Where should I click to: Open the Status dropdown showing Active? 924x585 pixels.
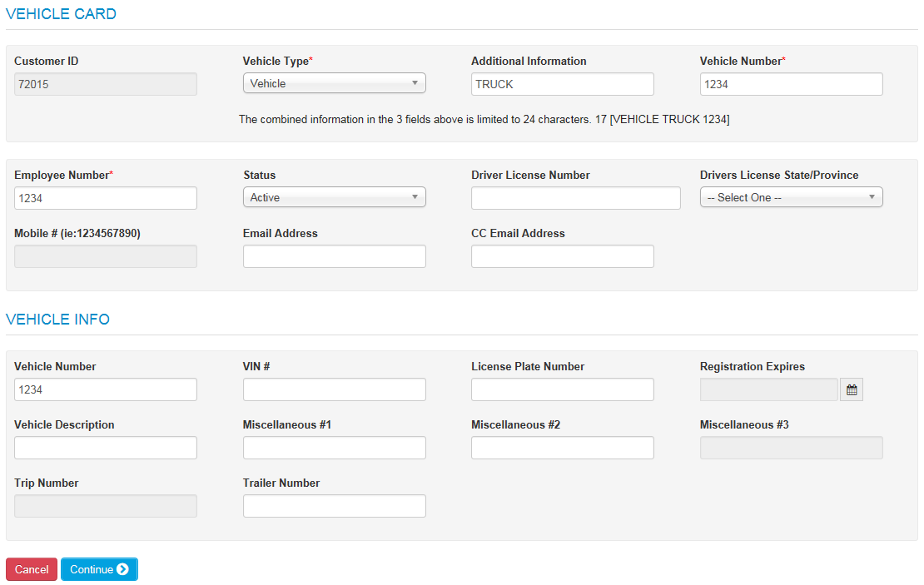click(x=333, y=197)
